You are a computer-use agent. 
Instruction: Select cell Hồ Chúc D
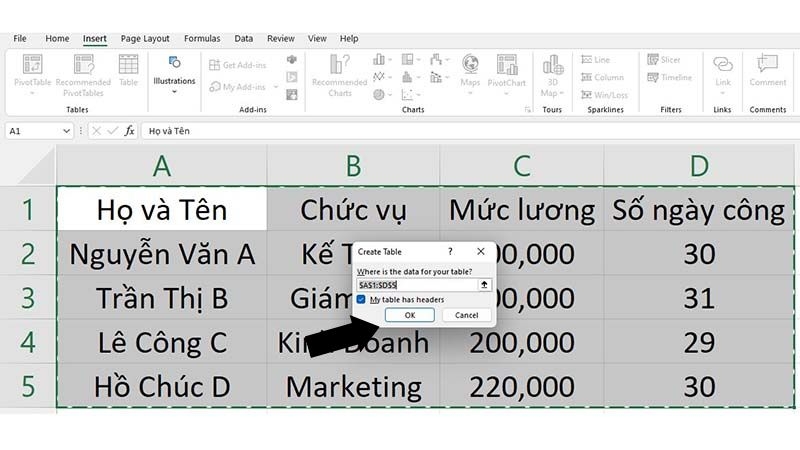click(x=162, y=386)
